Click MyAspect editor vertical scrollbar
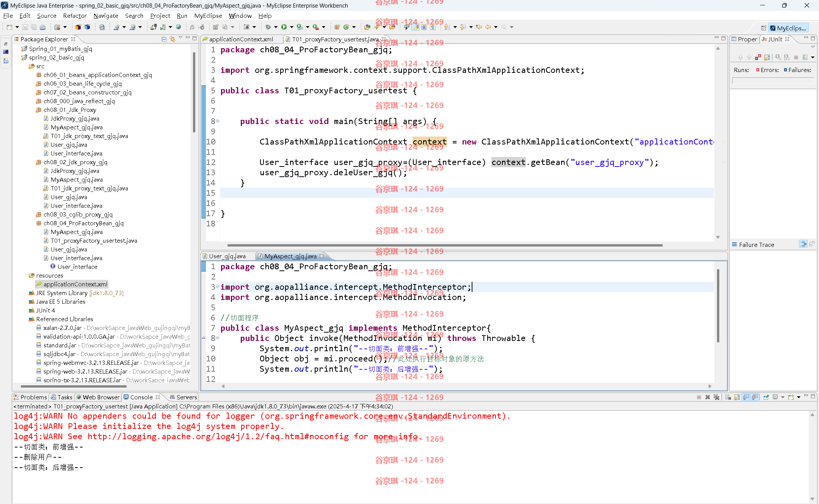819x504 pixels. tap(718, 306)
